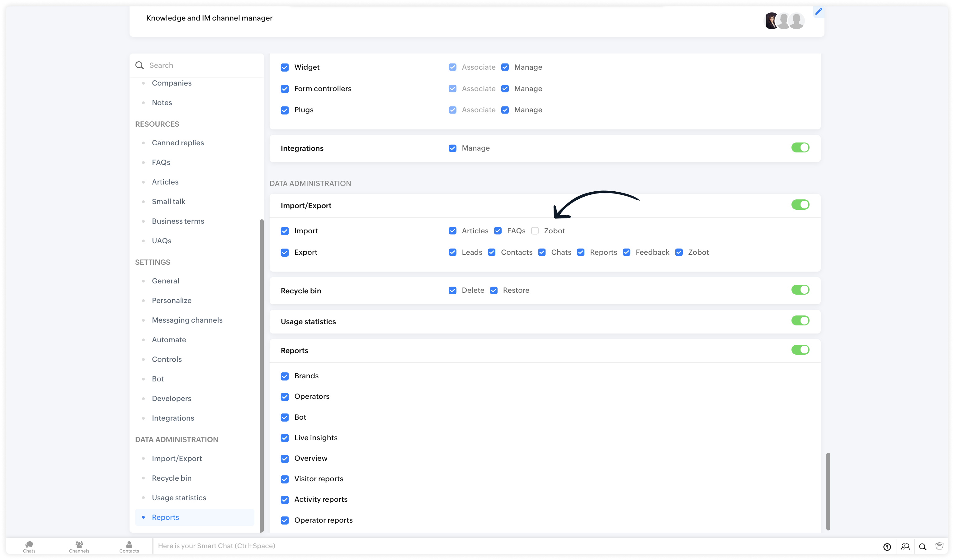The height and width of the screenshot is (560, 954).
Task: Go to Canned replies in sidebar
Action: point(177,143)
